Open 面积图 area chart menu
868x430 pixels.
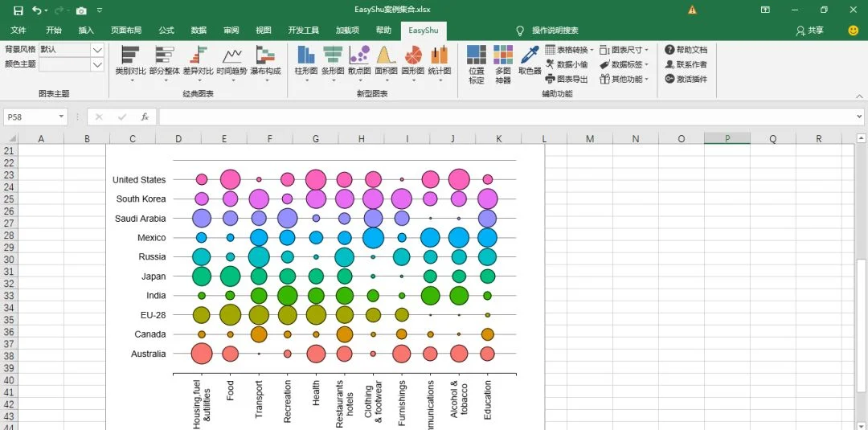[386, 64]
